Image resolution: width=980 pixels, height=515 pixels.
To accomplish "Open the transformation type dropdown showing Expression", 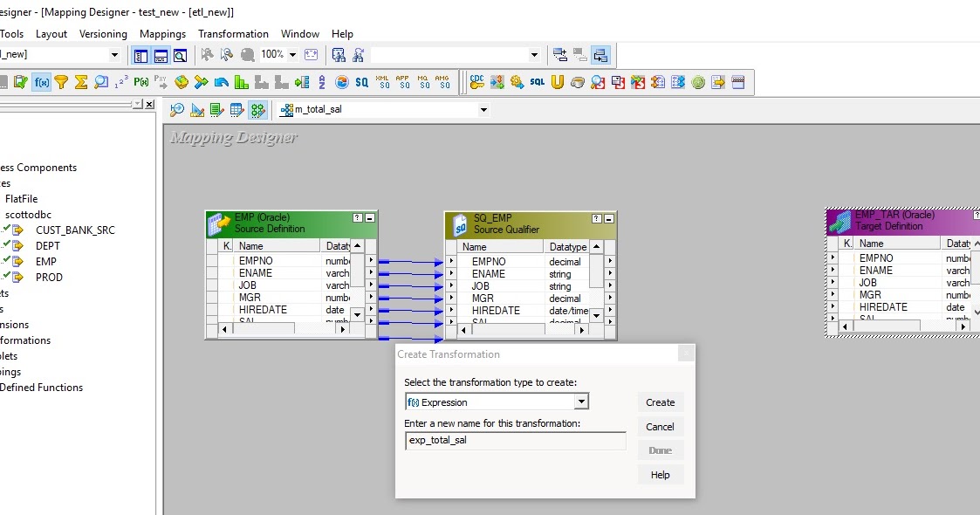I will [581, 401].
